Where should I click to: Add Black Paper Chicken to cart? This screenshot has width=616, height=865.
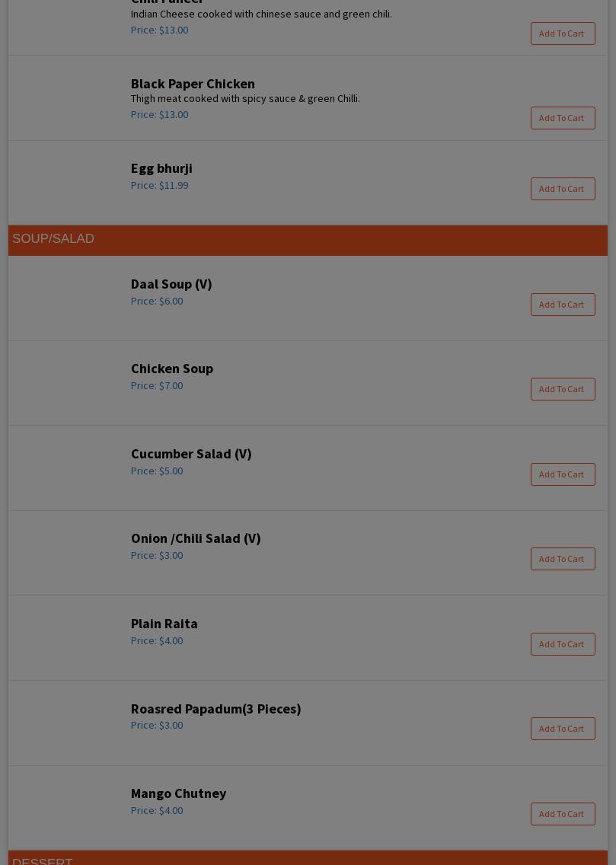pyautogui.click(x=562, y=118)
